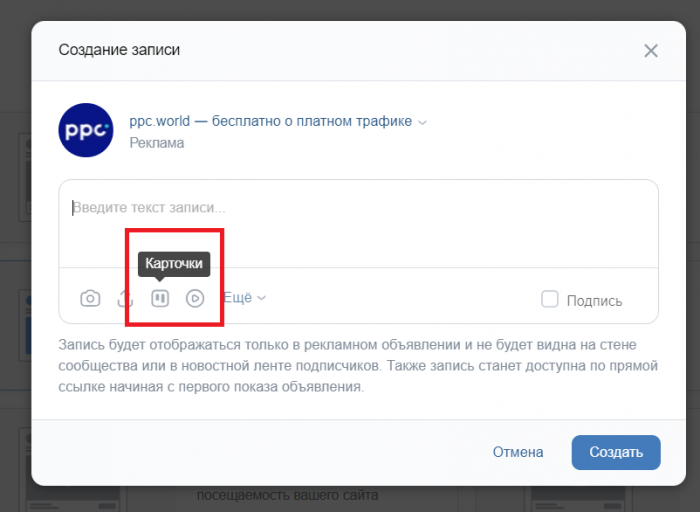Viewport: 700px width, 512px height.
Task: Enable the Подпись checkbox
Action: [549, 299]
